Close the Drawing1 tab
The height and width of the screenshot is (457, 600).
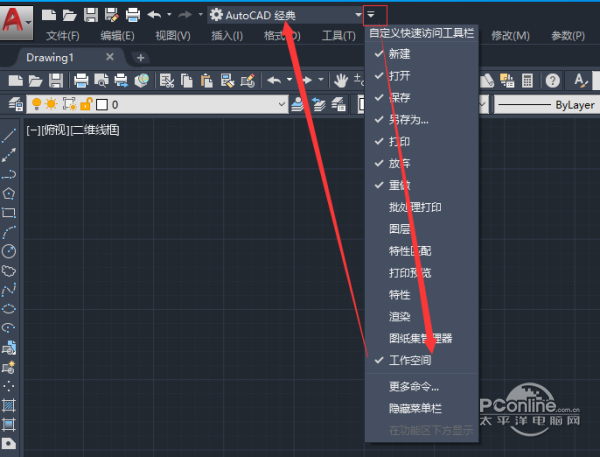point(110,57)
